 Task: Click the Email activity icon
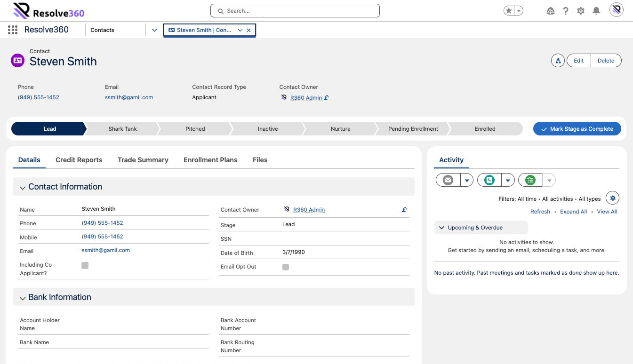click(448, 180)
